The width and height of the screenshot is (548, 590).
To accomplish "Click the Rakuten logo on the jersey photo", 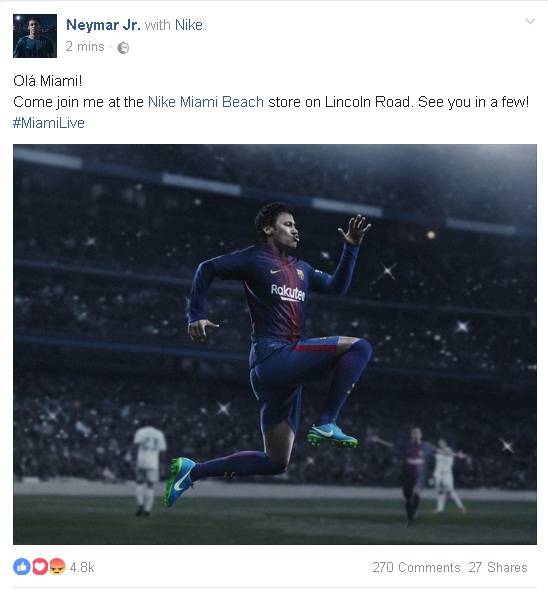I will tap(288, 292).
